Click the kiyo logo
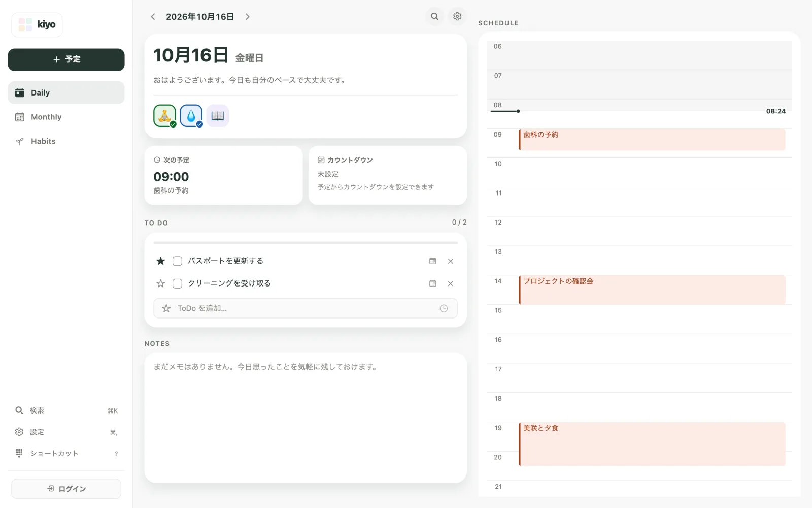 pos(37,24)
